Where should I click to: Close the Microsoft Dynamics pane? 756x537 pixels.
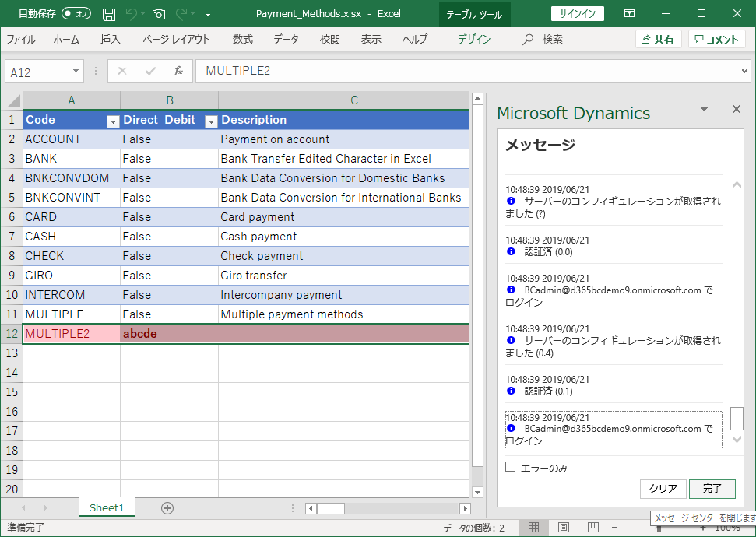click(x=736, y=110)
